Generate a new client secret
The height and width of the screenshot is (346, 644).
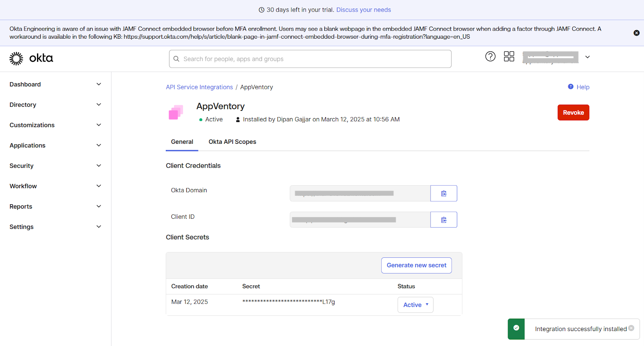coord(417,265)
